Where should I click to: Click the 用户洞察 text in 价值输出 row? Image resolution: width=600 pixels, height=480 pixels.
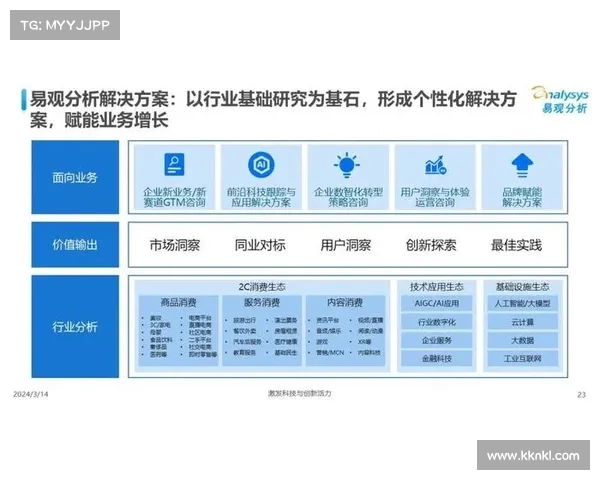click(346, 245)
